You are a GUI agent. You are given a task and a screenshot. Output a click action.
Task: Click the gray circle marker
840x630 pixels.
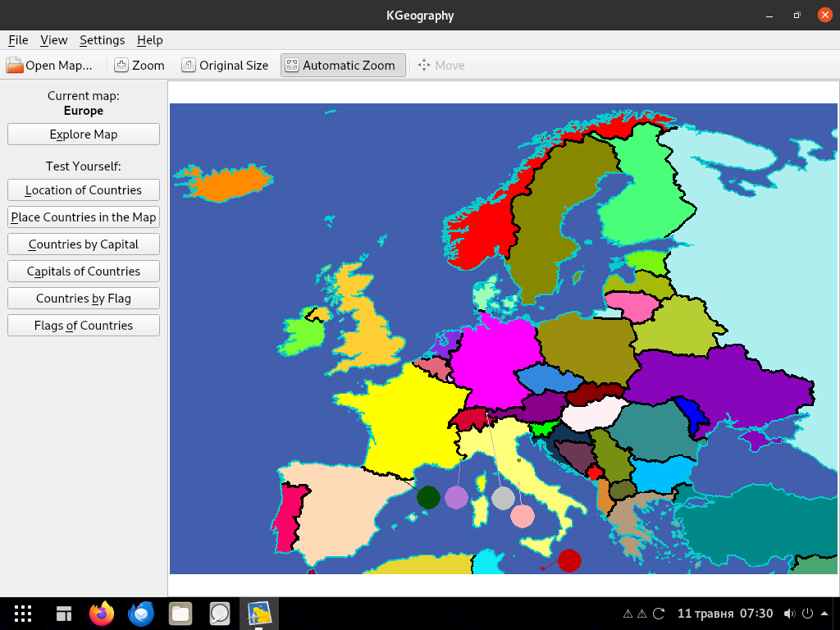pyautogui.click(x=503, y=498)
